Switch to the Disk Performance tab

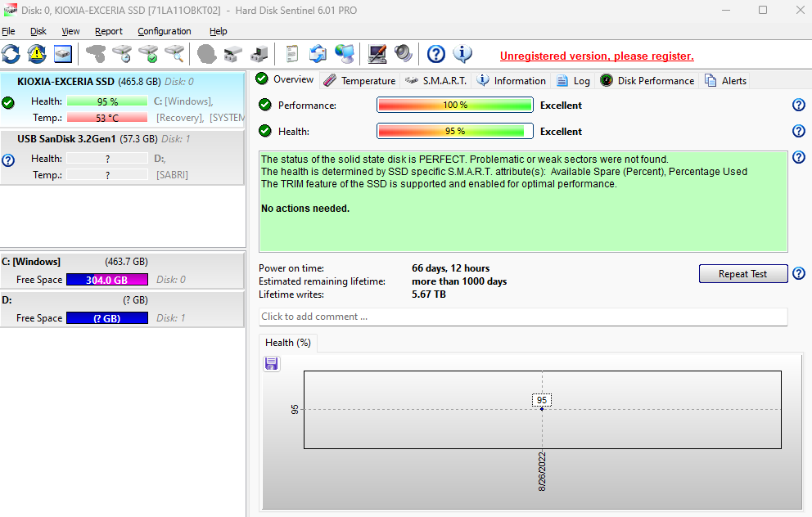pos(647,81)
